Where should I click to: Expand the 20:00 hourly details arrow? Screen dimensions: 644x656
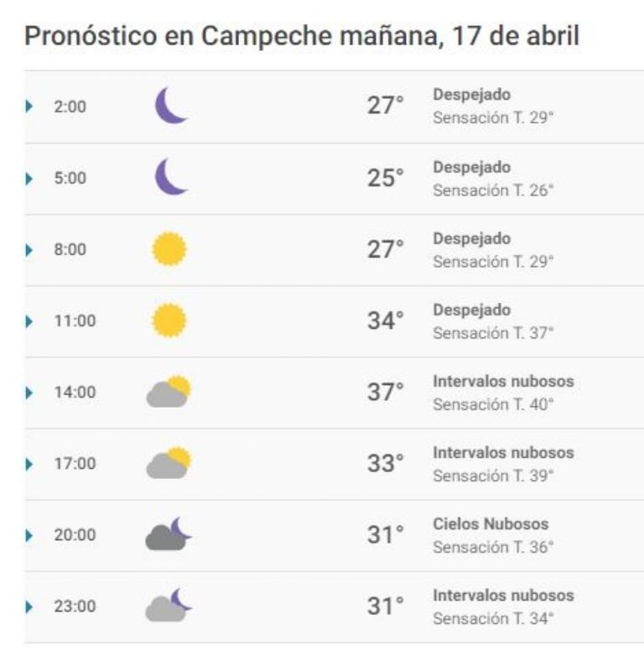click(29, 535)
